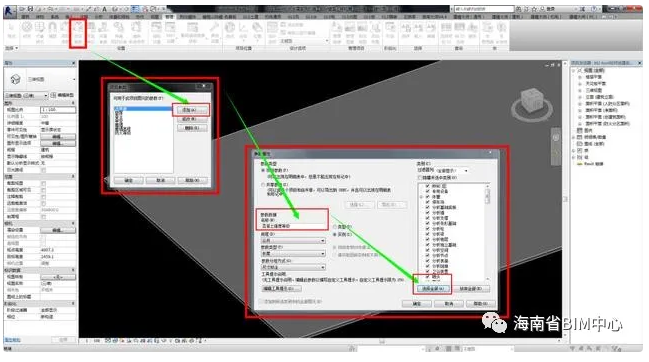Image resolution: width=649 pixels, height=362 pixels.
Task: Choose the Type (类型) radio option
Action: (x=335, y=227)
